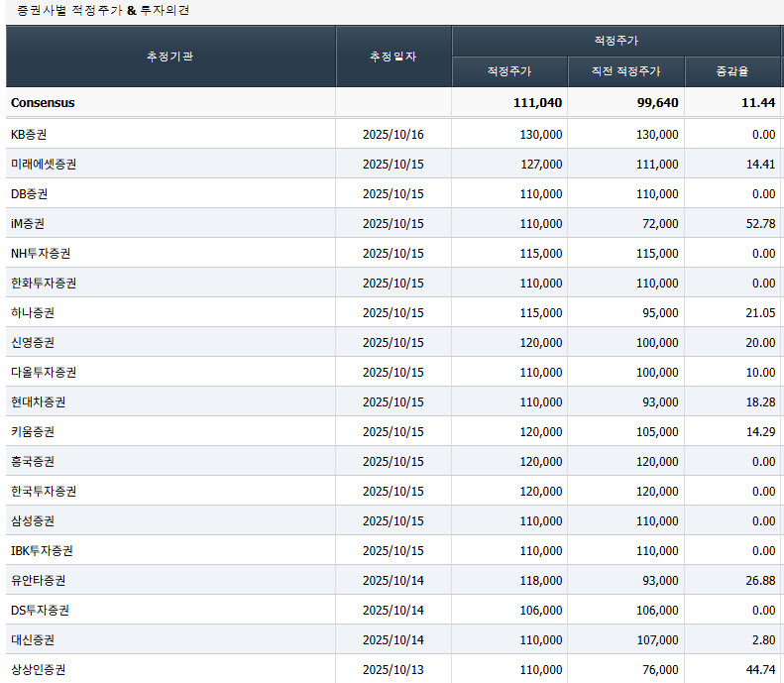The image size is (784, 683).
Task: Select the 대신증권 row name
Action: click(33, 640)
